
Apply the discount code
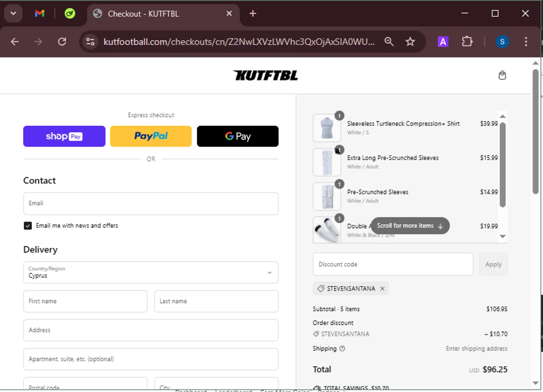[x=493, y=264]
